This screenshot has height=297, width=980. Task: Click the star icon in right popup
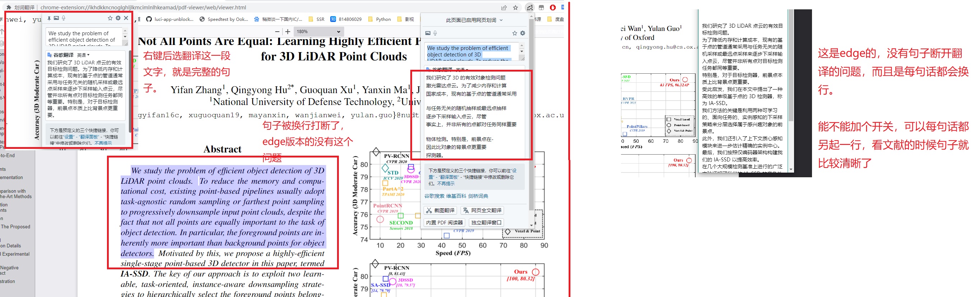[x=514, y=33]
